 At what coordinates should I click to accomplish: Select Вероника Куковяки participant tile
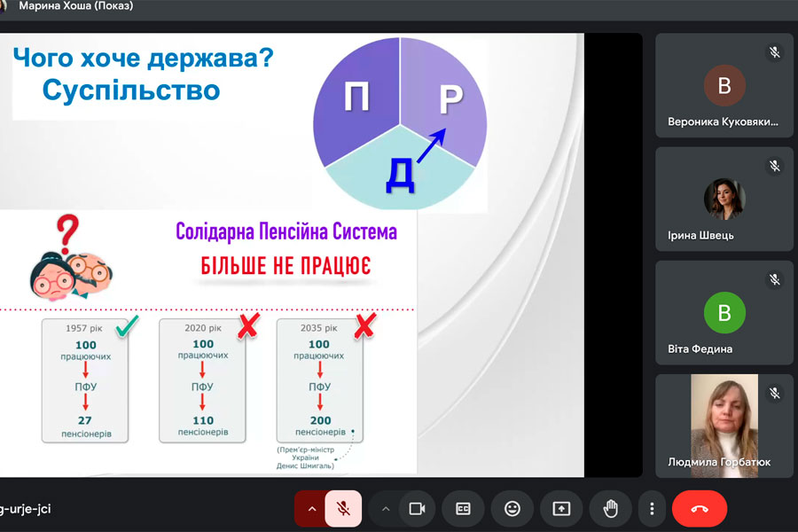click(x=724, y=85)
